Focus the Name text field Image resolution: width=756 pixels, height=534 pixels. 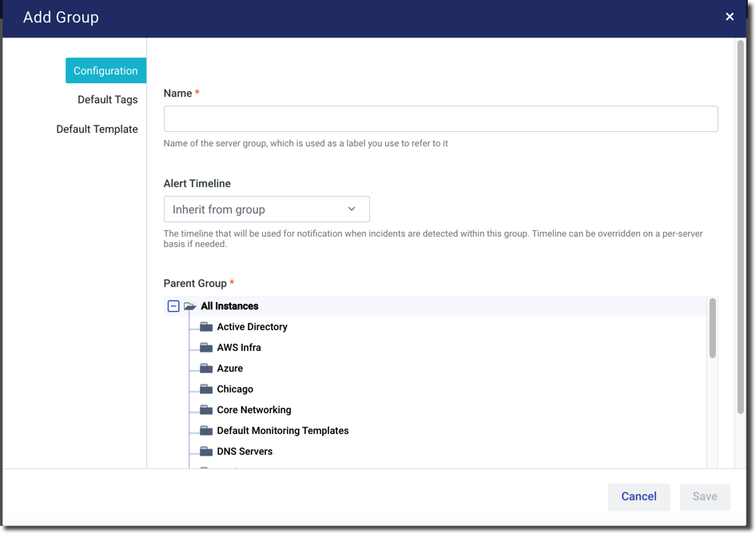tap(440, 119)
